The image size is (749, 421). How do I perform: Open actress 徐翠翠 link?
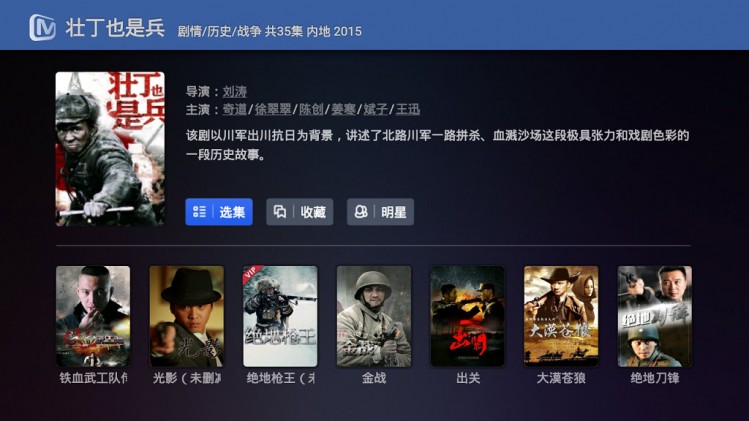pyautogui.click(x=273, y=109)
